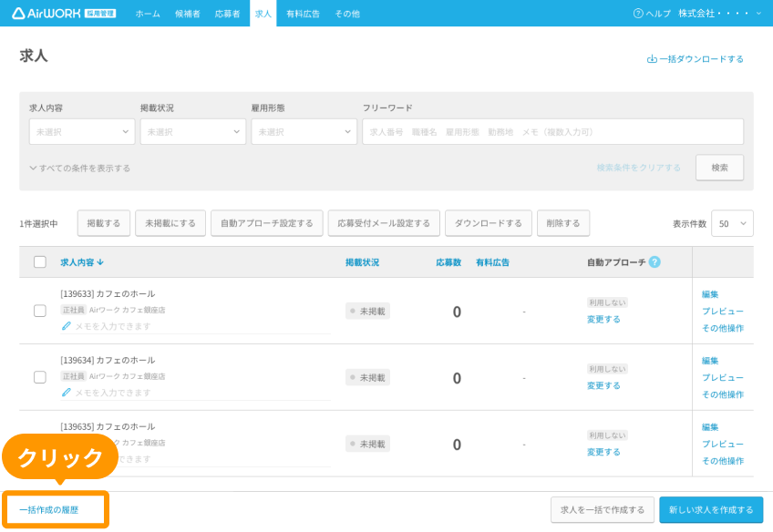This screenshot has height=532, width=773.
Task: Sort by 有料広告 column header
Action: point(492,262)
